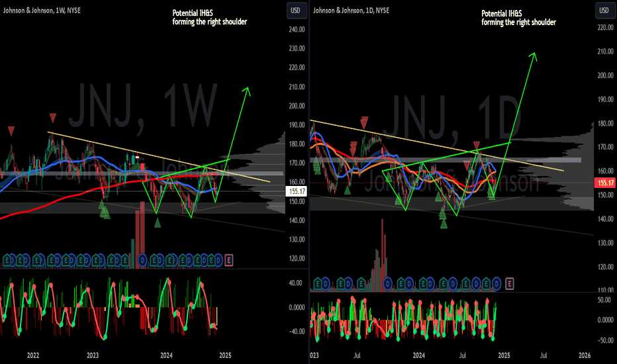Select the leftmost red down-triangle signal on weekly chart

tap(11, 131)
